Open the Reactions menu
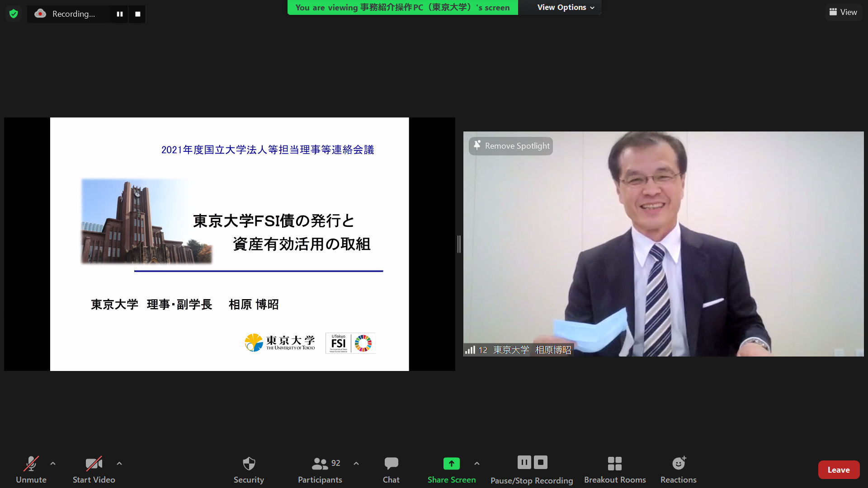The height and width of the screenshot is (488, 868). (x=678, y=470)
